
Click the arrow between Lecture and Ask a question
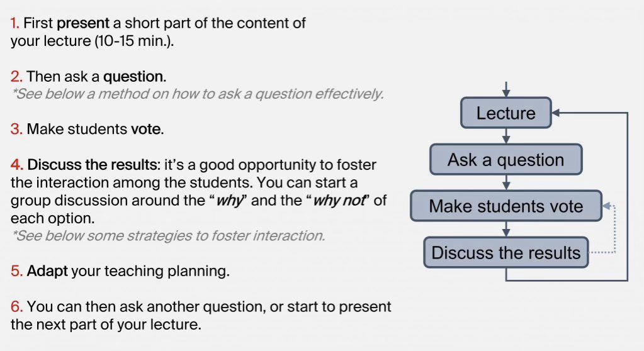pos(506,136)
